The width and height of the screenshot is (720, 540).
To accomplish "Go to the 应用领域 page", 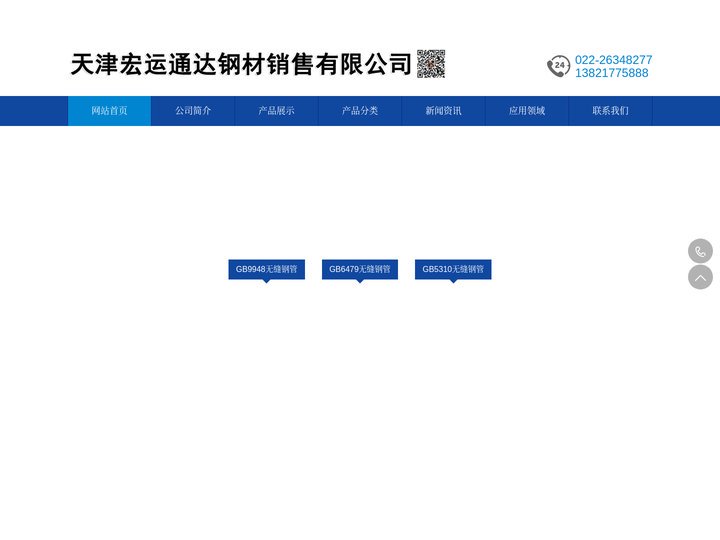I will click(x=527, y=111).
